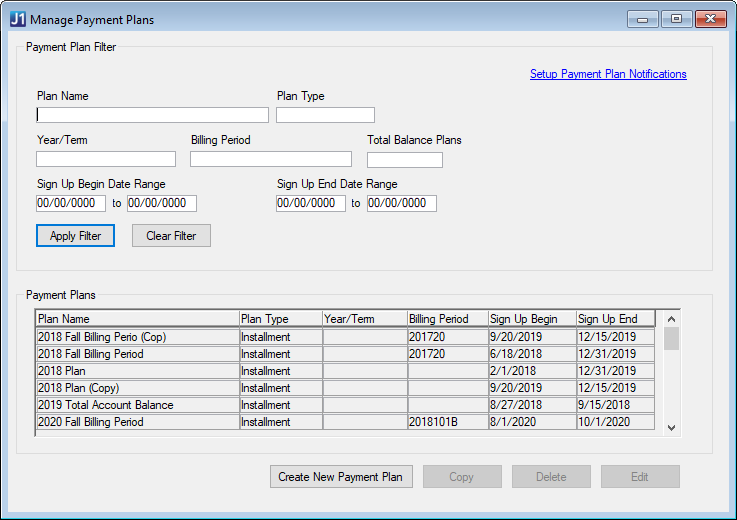Click the Plan Name filter field
Image resolution: width=737 pixels, height=520 pixels.
click(x=152, y=115)
